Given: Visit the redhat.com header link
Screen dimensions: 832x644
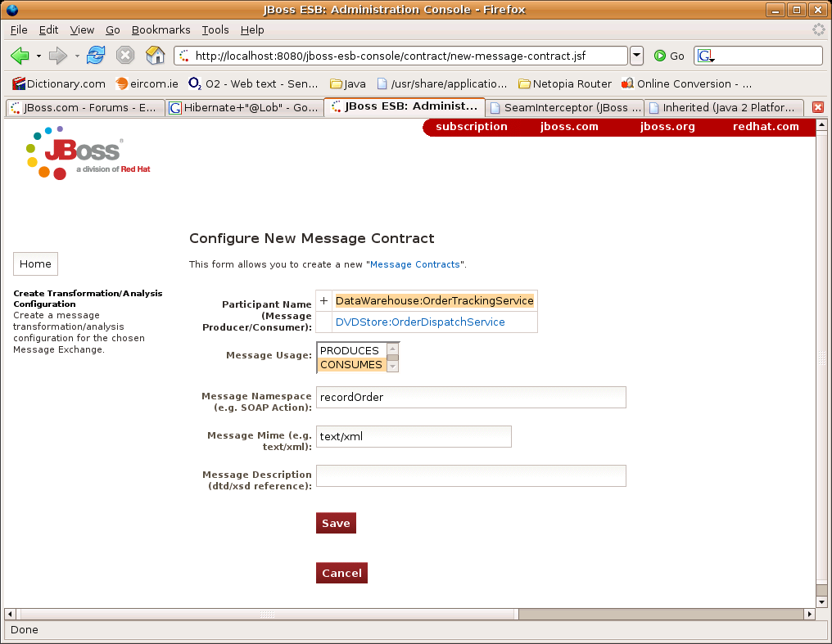Looking at the screenshot, I should 765,127.
